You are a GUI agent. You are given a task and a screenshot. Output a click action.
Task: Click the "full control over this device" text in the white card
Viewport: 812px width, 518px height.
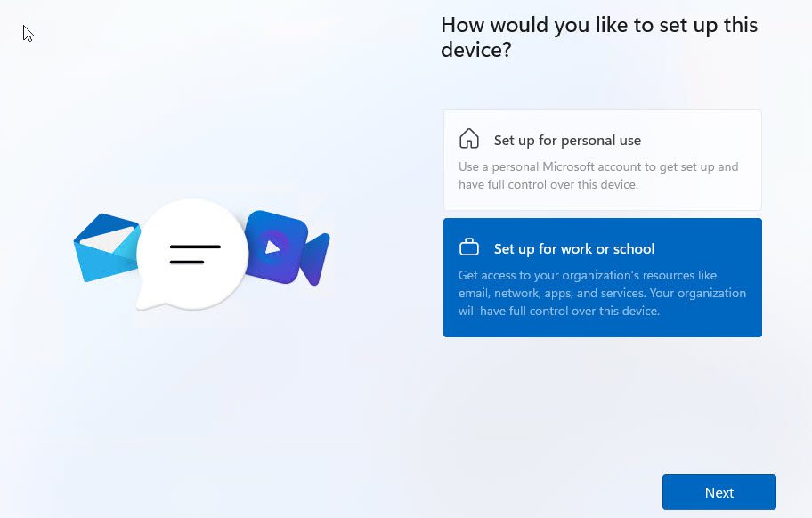coord(548,185)
